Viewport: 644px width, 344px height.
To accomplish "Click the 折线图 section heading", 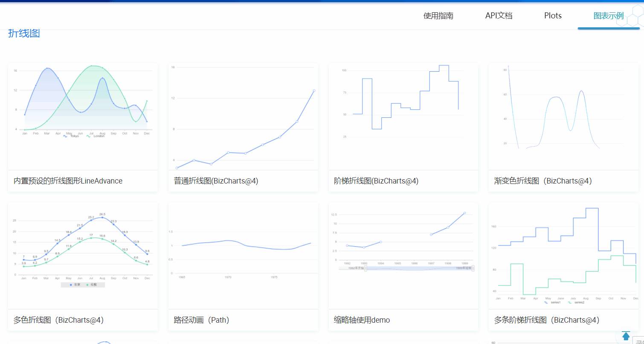I will [23, 33].
